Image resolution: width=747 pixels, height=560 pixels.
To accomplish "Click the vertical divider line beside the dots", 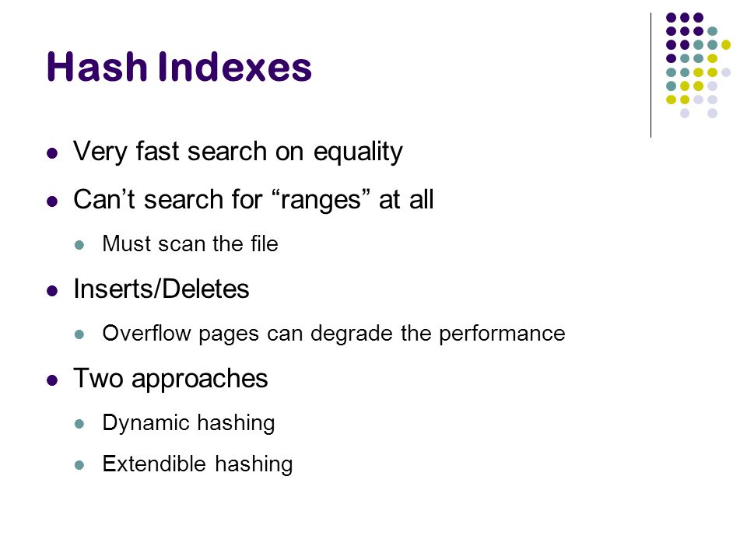I will tap(651, 75).
